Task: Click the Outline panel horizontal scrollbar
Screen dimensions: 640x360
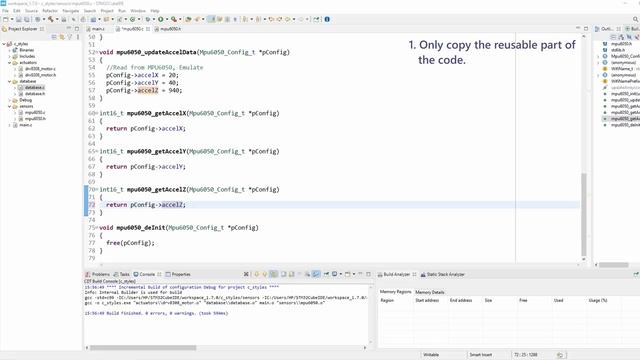Action: 613,265
